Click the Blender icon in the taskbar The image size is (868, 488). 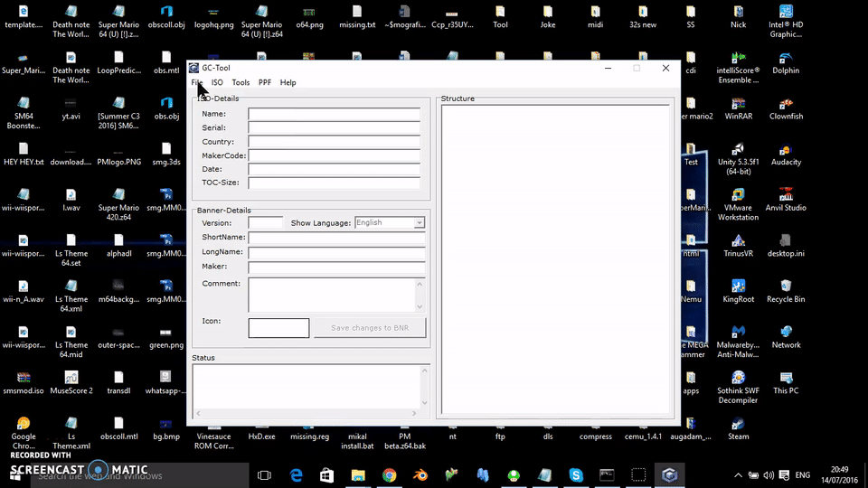tap(420, 475)
